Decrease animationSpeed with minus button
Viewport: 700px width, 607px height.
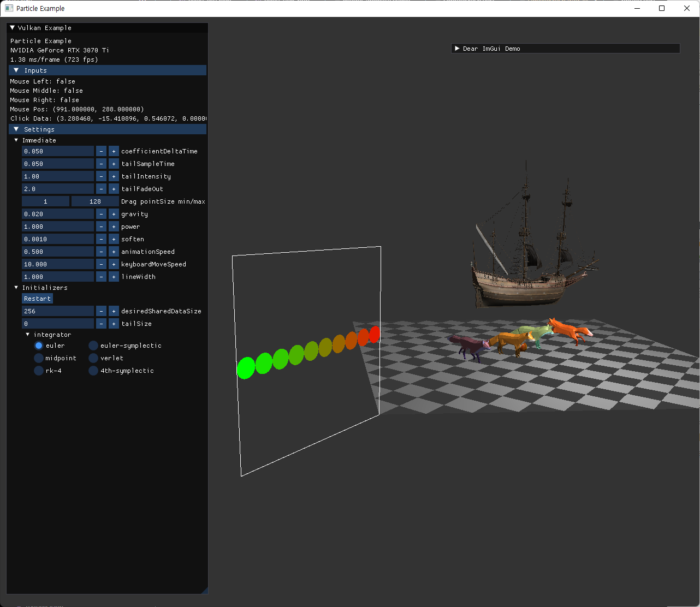(101, 252)
